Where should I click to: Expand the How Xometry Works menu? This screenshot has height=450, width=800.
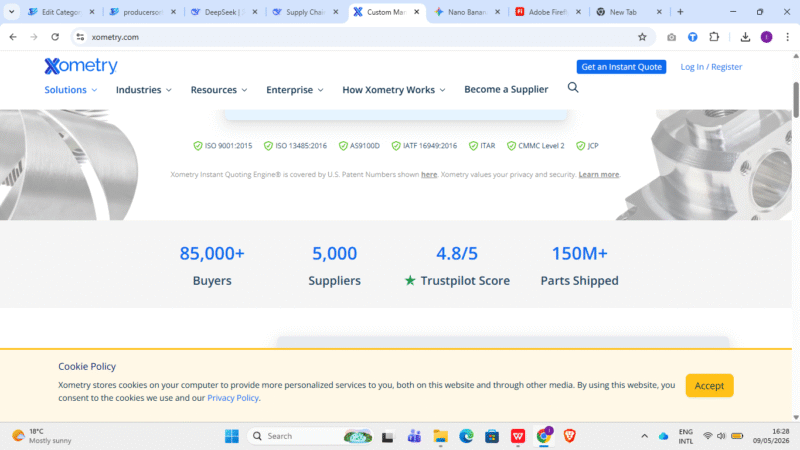393,90
